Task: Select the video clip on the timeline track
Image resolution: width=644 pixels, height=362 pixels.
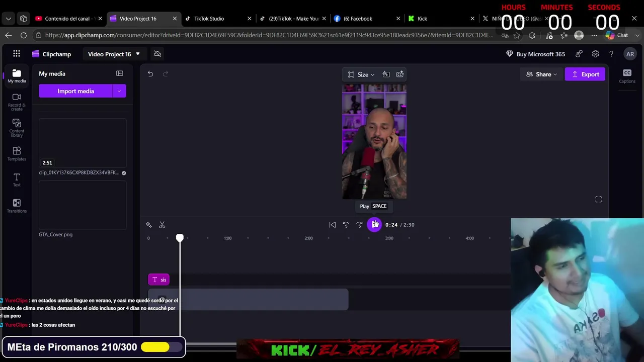Action: 248,299
